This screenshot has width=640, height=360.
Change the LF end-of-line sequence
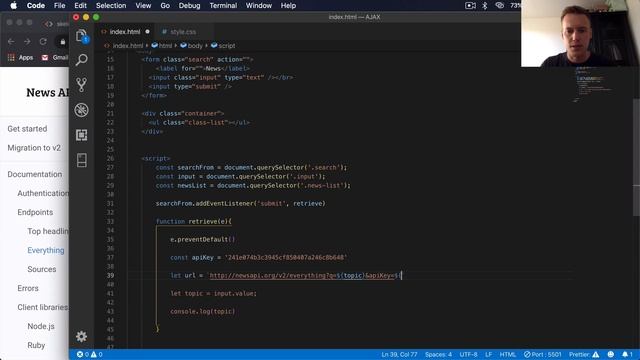click(488, 354)
